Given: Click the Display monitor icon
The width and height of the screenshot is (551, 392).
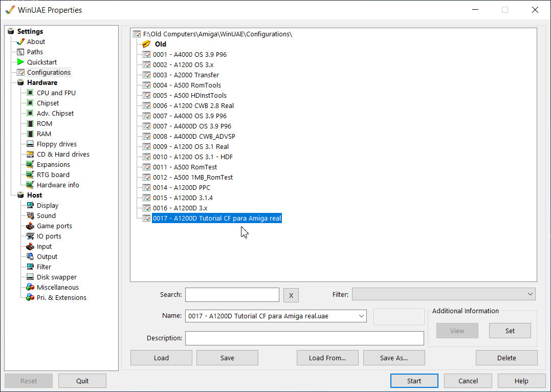Looking at the screenshot, I should pyautogui.click(x=30, y=205).
